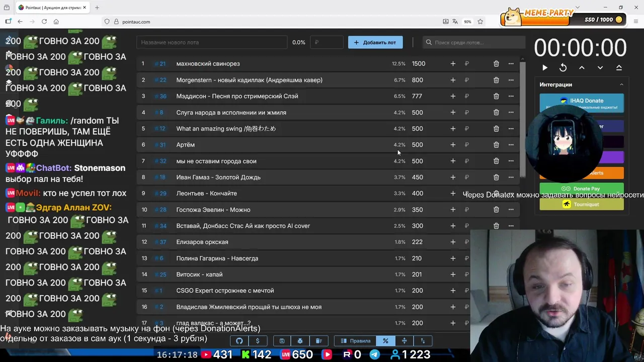Screen dimensions: 644x362
Task: Open the Правила button
Action: tap(356, 341)
